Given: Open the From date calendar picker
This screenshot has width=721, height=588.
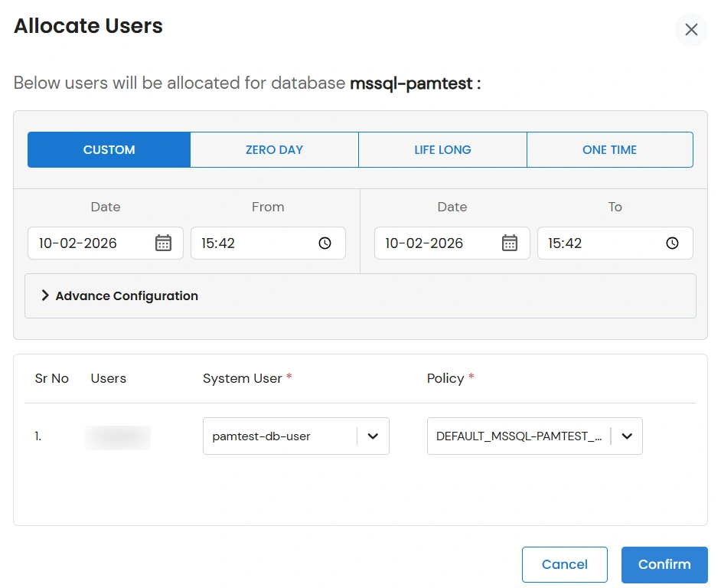Looking at the screenshot, I should [x=164, y=243].
